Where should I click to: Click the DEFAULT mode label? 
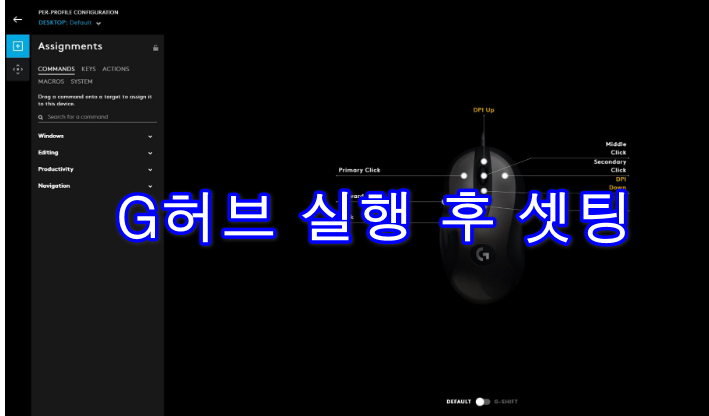(x=458, y=402)
